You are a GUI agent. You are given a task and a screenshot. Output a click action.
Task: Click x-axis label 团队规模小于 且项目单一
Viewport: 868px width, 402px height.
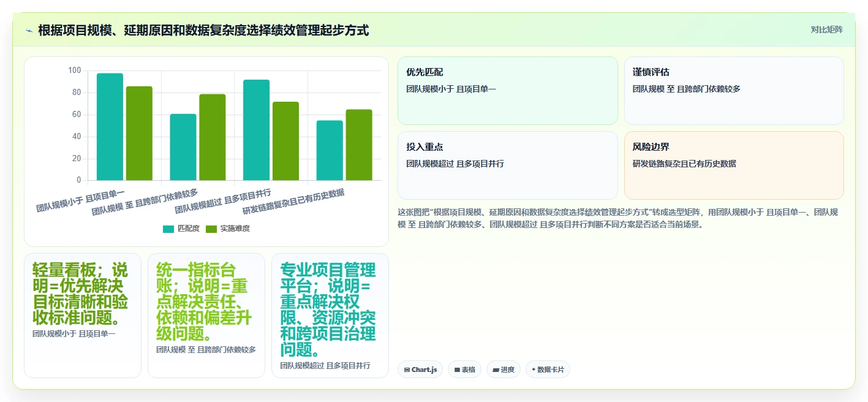pos(80,201)
